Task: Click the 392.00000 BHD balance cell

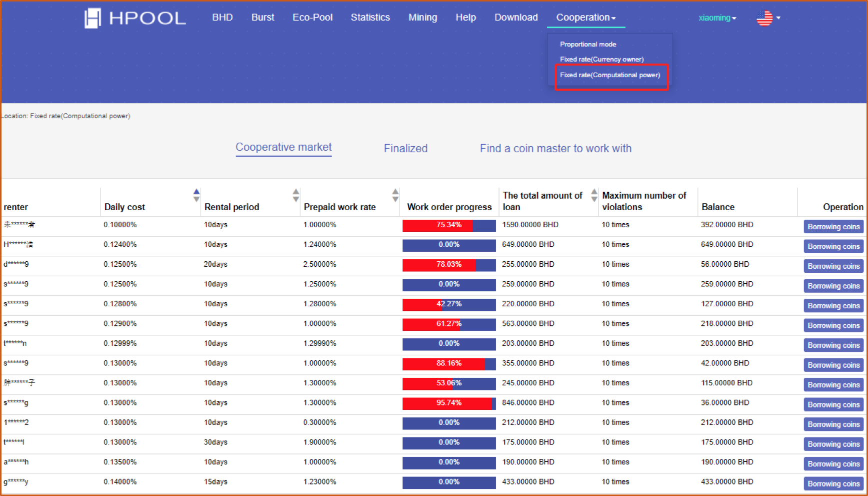Action: click(x=727, y=225)
